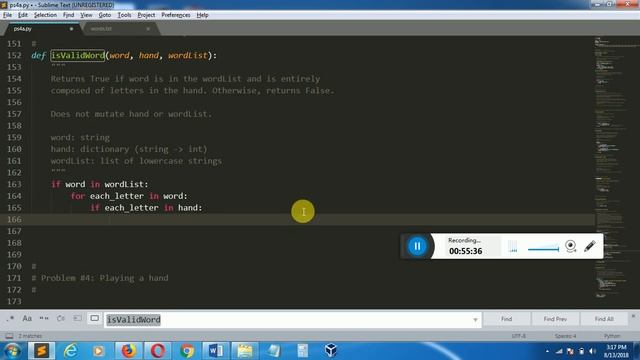Launch Firefox from the taskbar

click(x=128, y=351)
